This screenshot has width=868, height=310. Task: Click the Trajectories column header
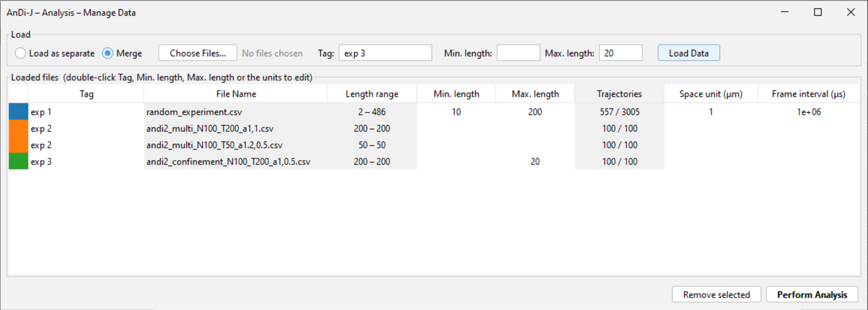pyautogui.click(x=619, y=94)
